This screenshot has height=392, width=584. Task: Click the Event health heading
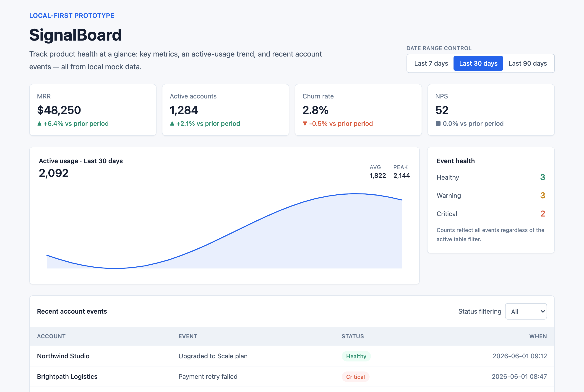tap(456, 161)
